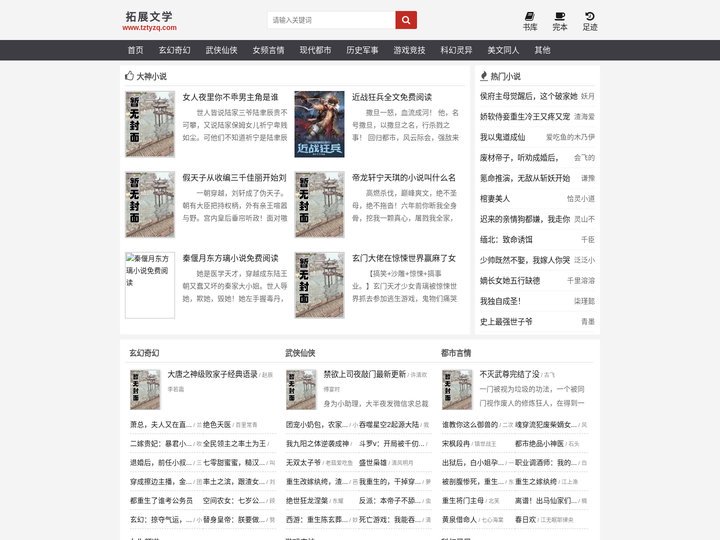This screenshot has height=540, width=720.
Task: Click cover thumbnail of 玄门大佬 novel
Action: pos(319,285)
